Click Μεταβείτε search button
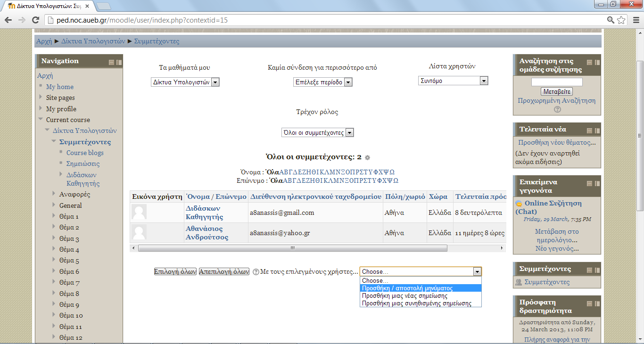 point(557,92)
